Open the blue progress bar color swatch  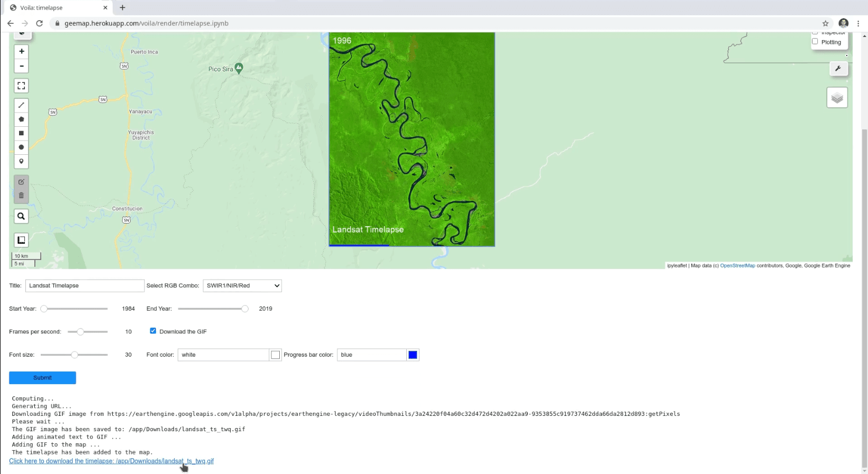click(413, 355)
